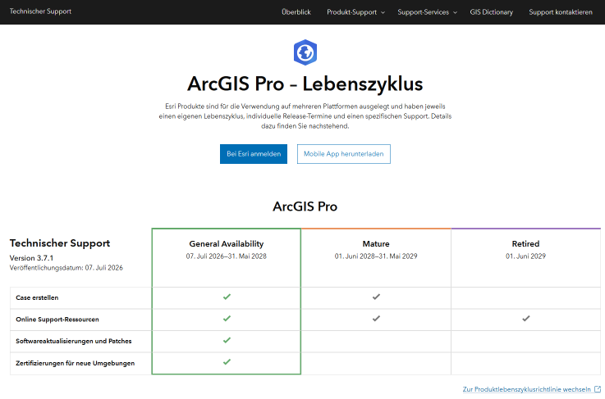This screenshot has height=399, width=605.
Task: Click the external link icon beside Produktlebenszyklusrichtlinie
Action: pos(598,389)
